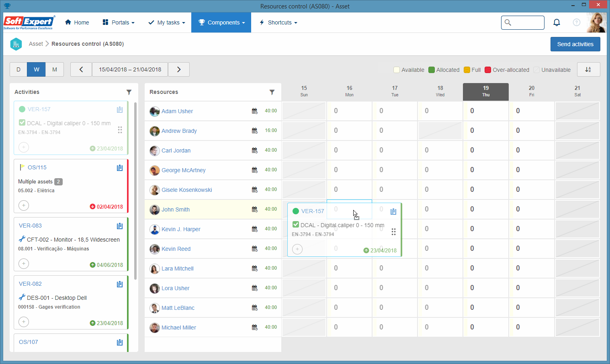Click the Over-allocated red legend swatch
The image size is (610, 364).
point(488,70)
